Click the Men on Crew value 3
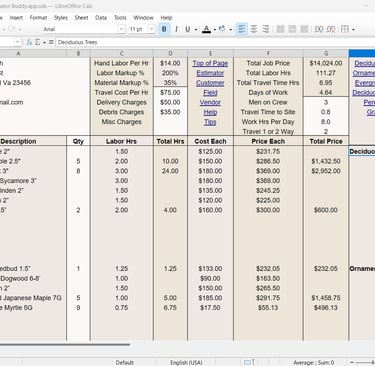 click(326, 102)
